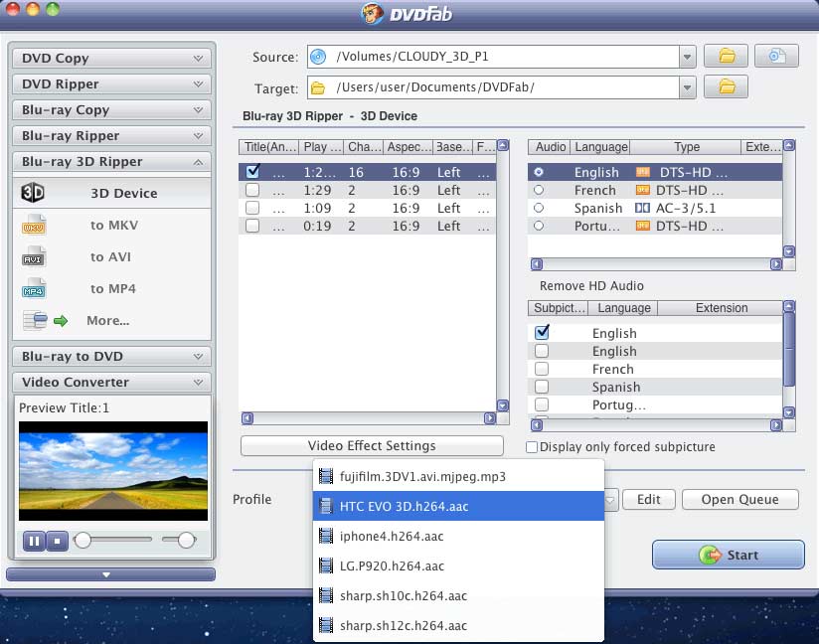This screenshot has width=819, height=644.
Task: Choose the to MKV format icon
Action: tap(34, 226)
